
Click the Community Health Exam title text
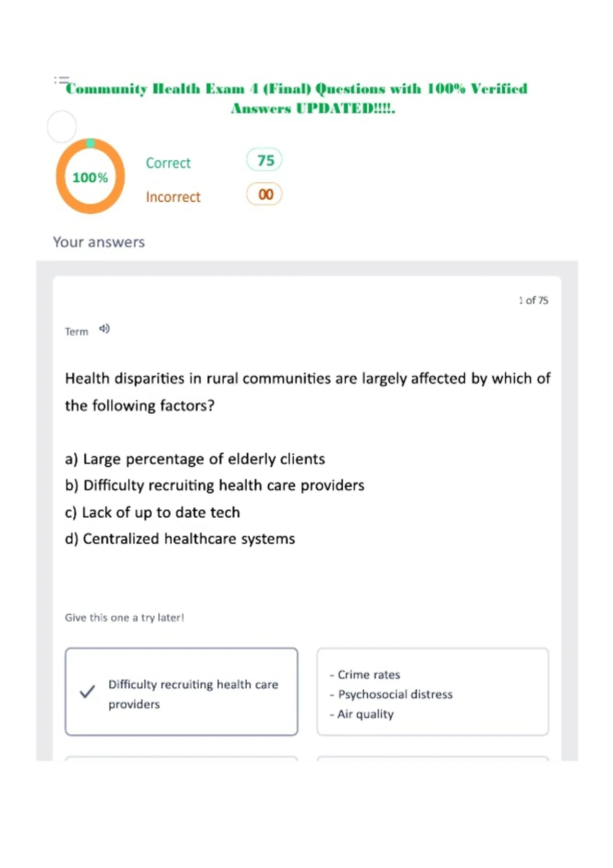(x=297, y=98)
